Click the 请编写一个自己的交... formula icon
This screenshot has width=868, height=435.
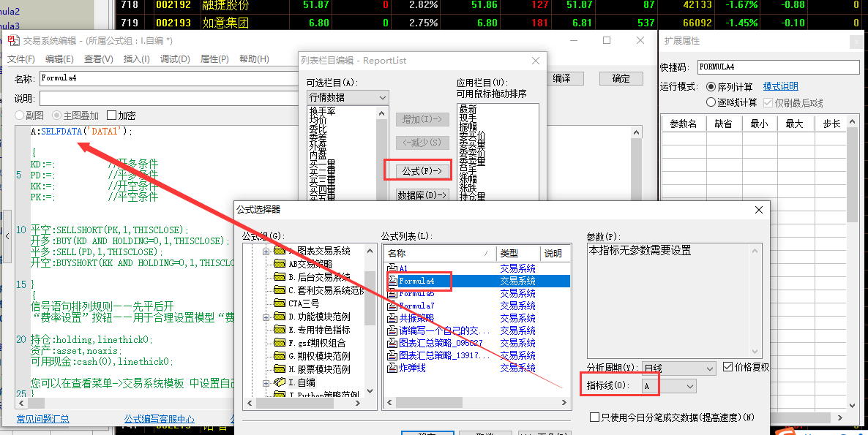click(x=392, y=330)
